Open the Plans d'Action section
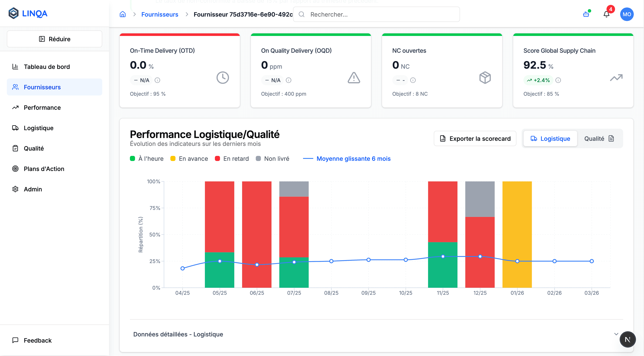The height and width of the screenshot is (356, 644). [x=44, y=169]
